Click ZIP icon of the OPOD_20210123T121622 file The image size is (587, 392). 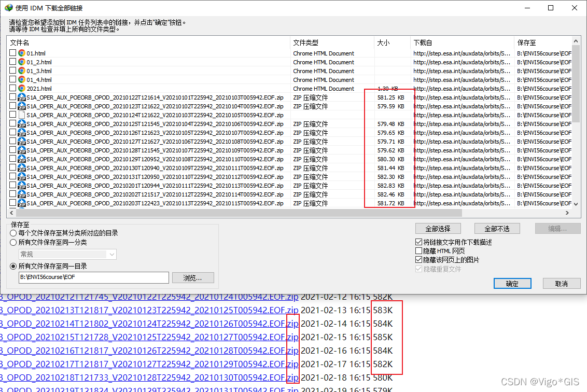click(x=22, y=106)
